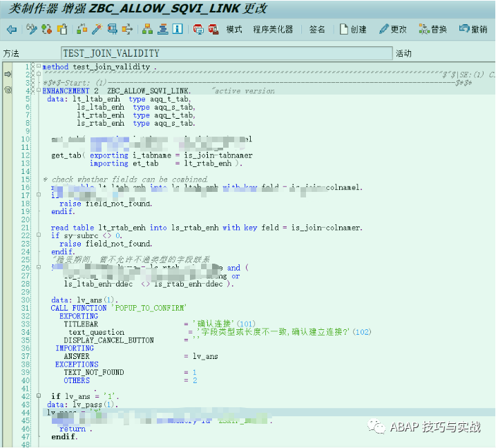The width and height of the screenshot is (496, 448).
Task: Click the 签名 (Signature) button
Action: click(317, 30)
